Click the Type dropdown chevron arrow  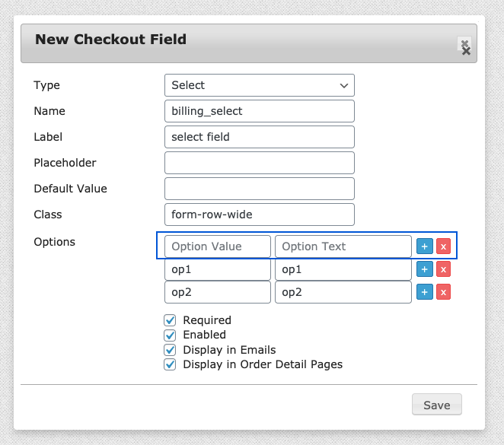[344, 86]
